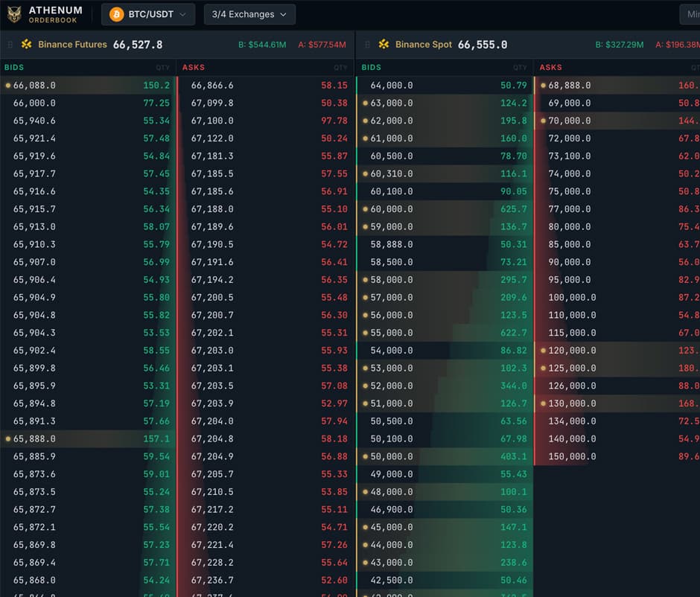Click the chevron arrow on 3/4 Exchanges
Image resolution: width=700 pixels, height=597 pixels.
[x=283, y=14]
